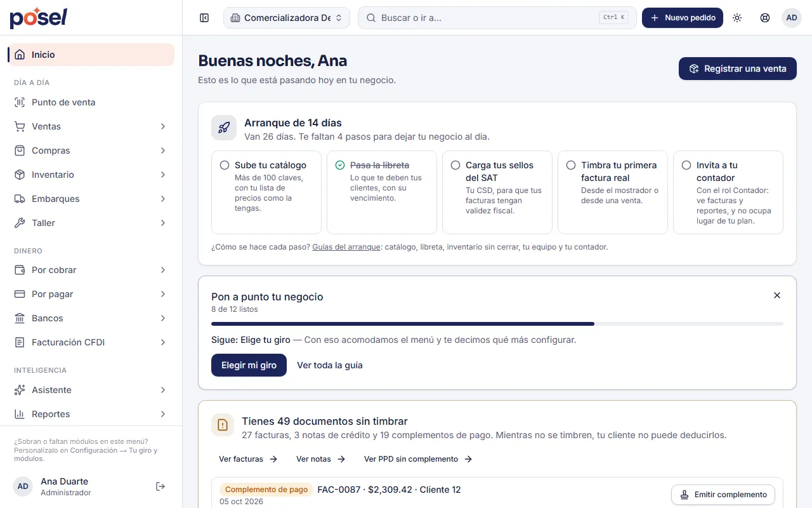
Task: Mark 'Carga tus sellos del SAT' step
Action: [455, 165]
